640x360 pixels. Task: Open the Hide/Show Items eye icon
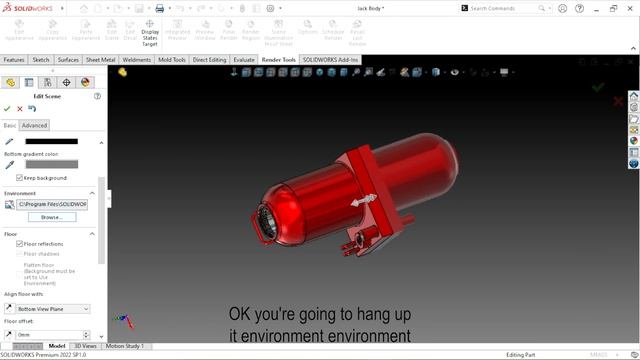coord(454,72)
